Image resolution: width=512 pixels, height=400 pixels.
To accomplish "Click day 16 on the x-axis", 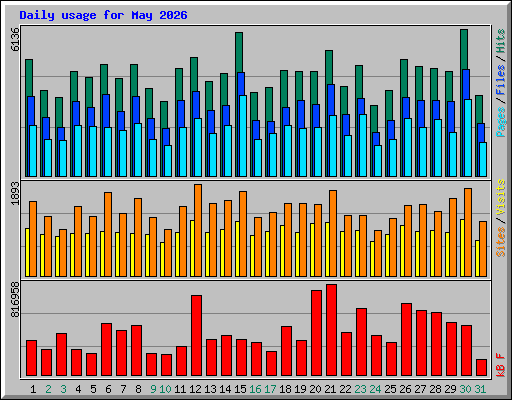I will (255, 389).
